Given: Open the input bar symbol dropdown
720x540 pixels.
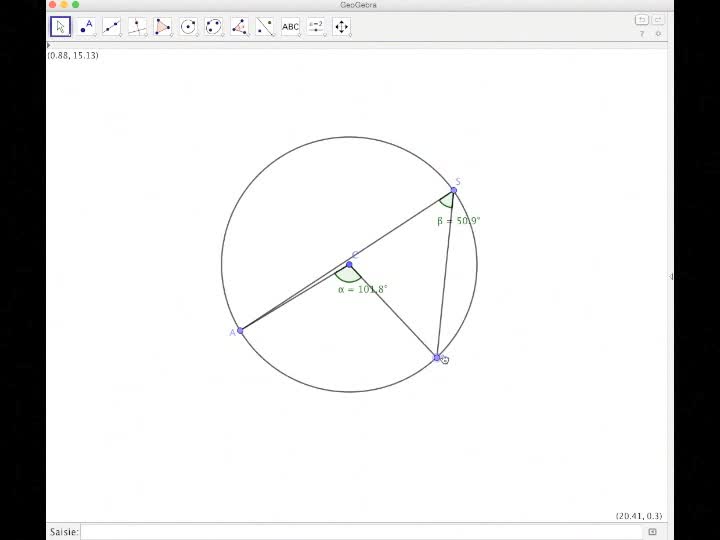Looking at the screenshot, I should tap(653, 532).
